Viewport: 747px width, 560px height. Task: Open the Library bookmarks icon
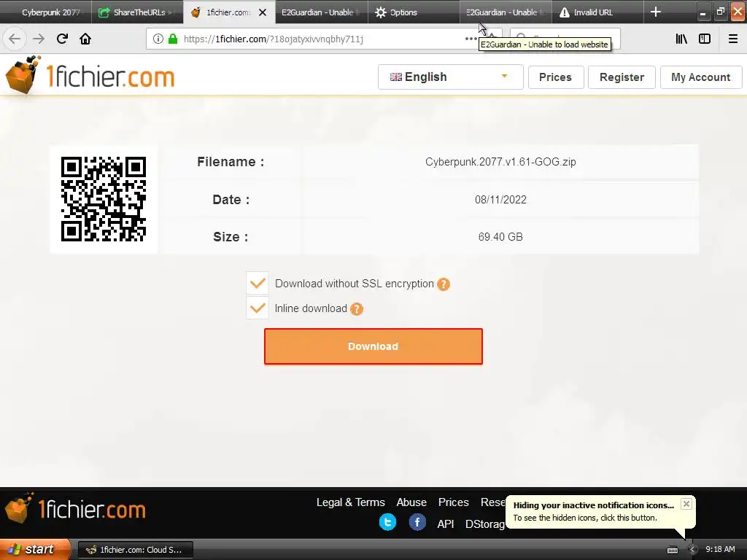[681, 39]
